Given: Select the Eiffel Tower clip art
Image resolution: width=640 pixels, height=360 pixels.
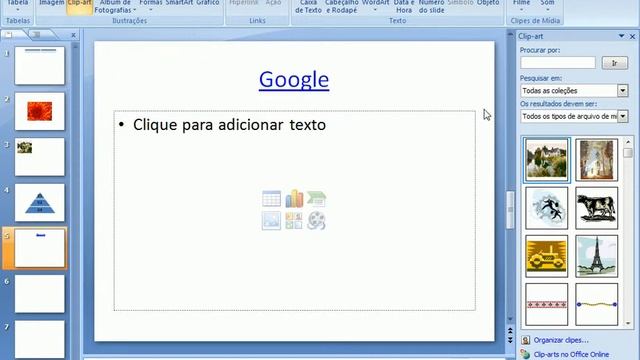Looking at the screenshot, I should tap(596, 256).
